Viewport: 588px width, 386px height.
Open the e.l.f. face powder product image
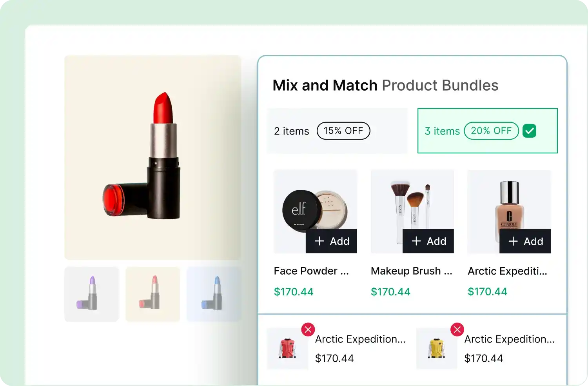pos(310,204)
